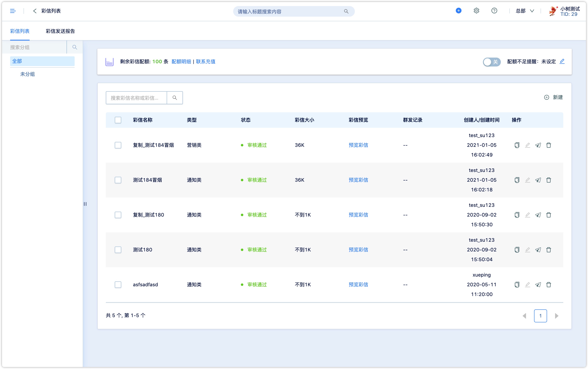Click the MMS name search magnifier button
The image size is (588, 369).
175,98
